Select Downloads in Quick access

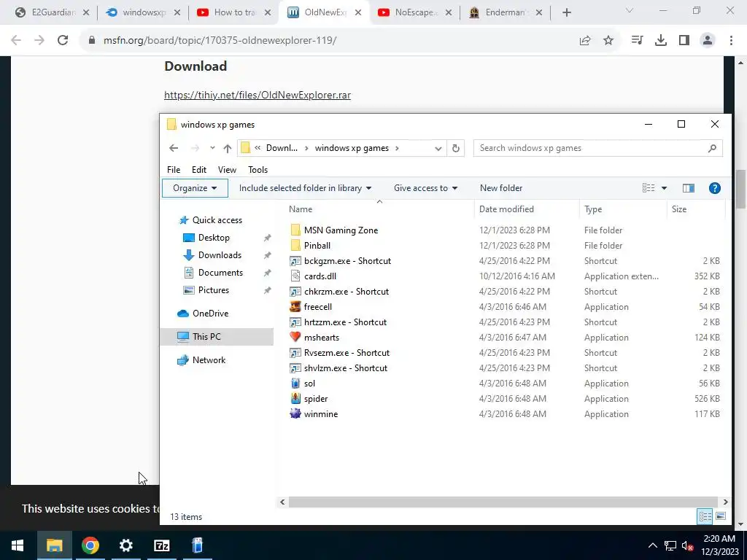(x=220, y=255)
